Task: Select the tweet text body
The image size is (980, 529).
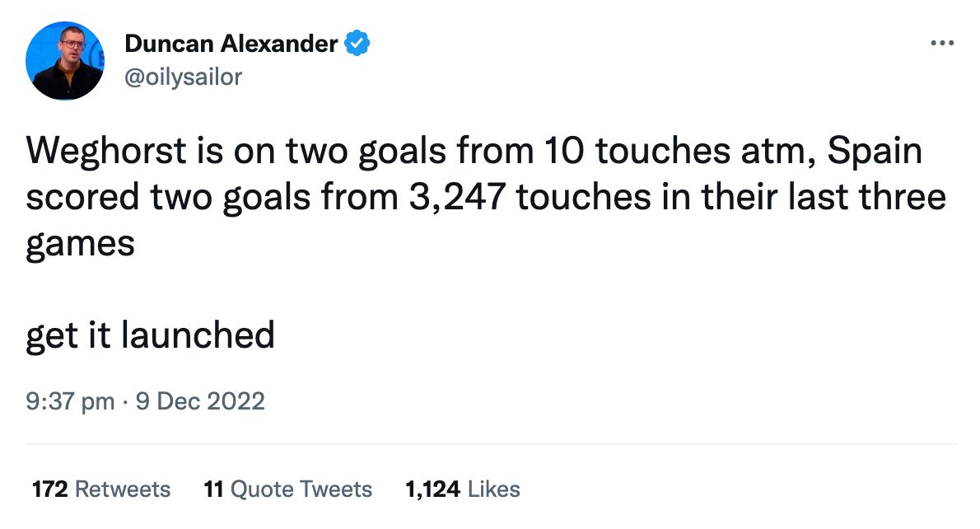Action: [x=486, y=196]
